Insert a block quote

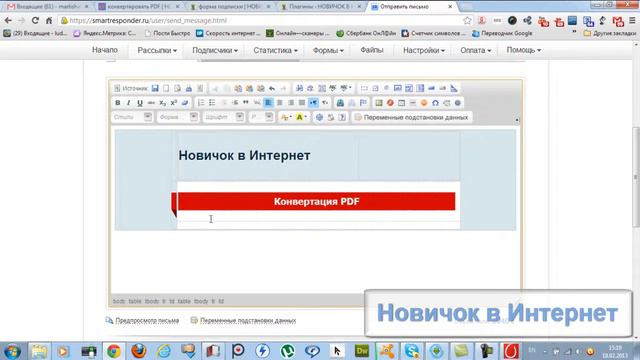click(246, 103)
